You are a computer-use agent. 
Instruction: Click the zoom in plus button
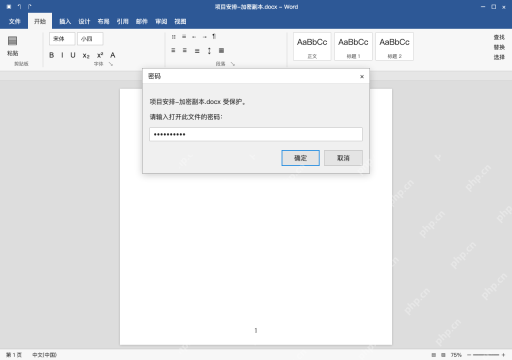[503, 355]
